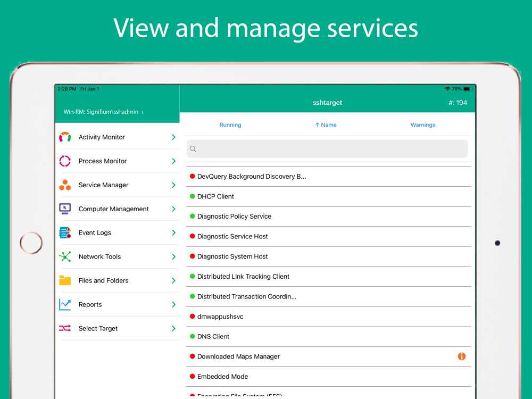
Task: Open the Activity Monitor menu label
Action: click(102, 137)
